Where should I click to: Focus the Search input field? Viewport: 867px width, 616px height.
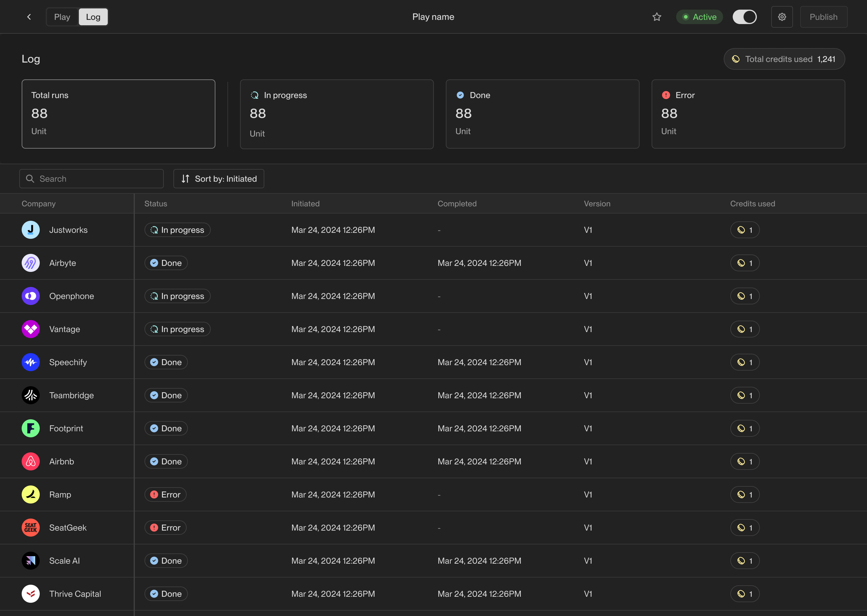coord(92,179)
